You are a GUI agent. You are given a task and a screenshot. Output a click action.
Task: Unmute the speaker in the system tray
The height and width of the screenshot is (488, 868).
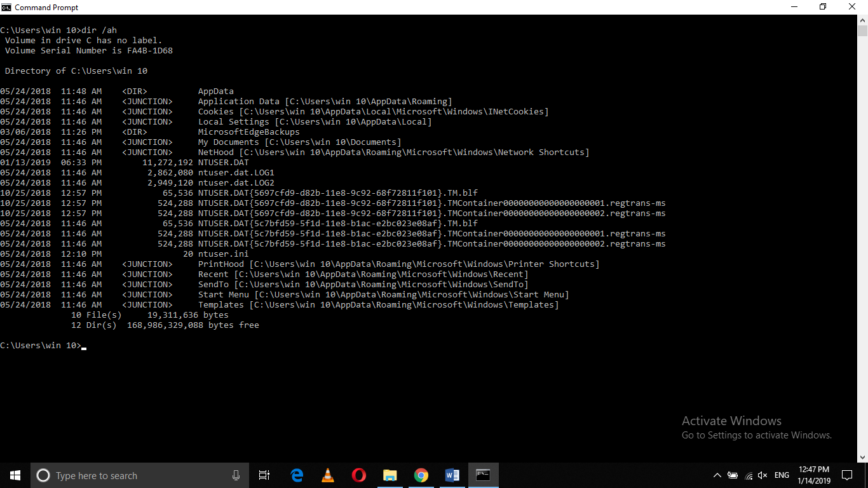pyautogui.click(x=762, y=475)
